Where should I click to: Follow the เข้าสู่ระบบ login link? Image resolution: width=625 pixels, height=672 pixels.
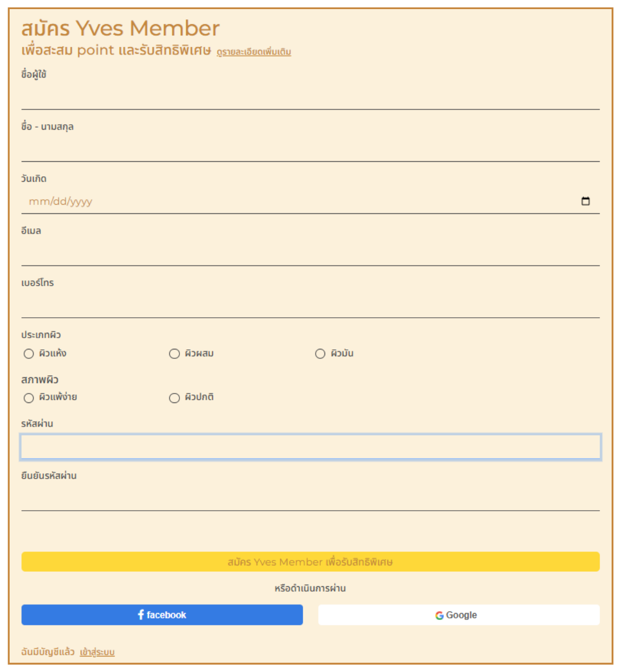click(x=97, y=652)
